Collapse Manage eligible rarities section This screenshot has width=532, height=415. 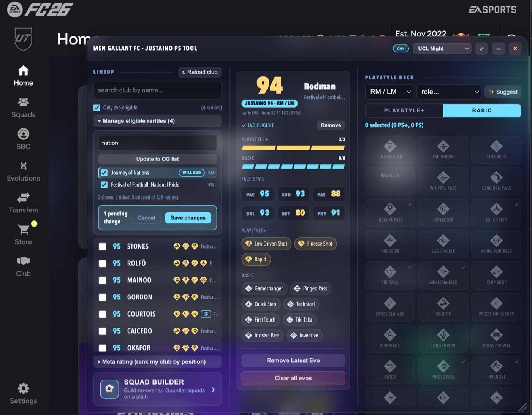point(157,121)
